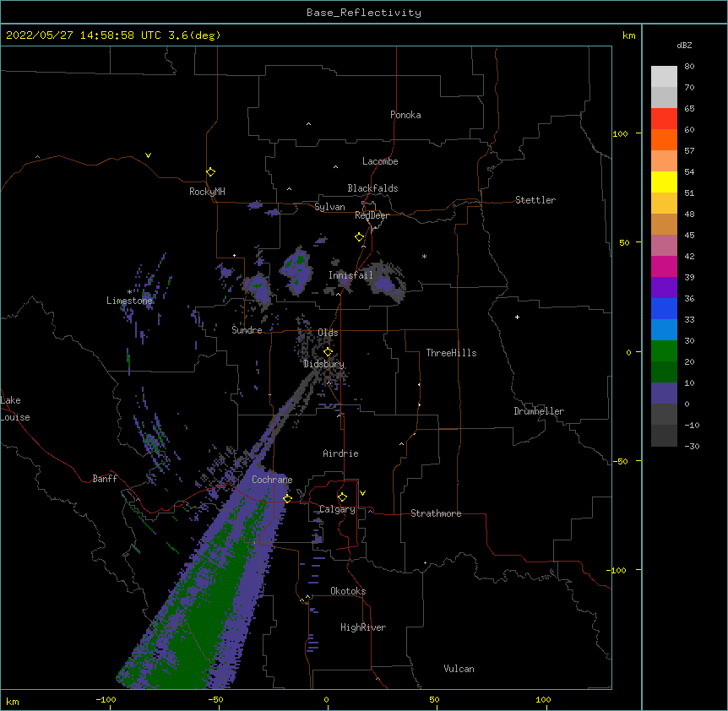Select the Innisfail label

pos(350,275)
